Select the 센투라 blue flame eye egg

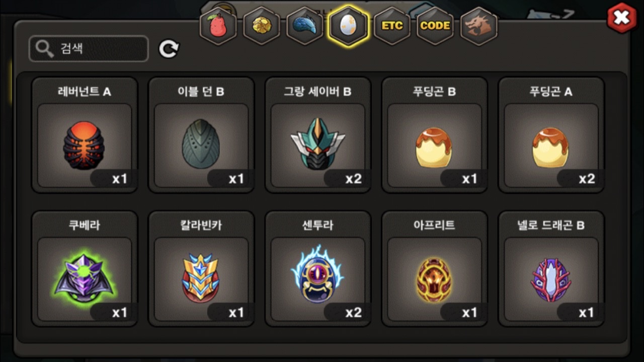318,269
